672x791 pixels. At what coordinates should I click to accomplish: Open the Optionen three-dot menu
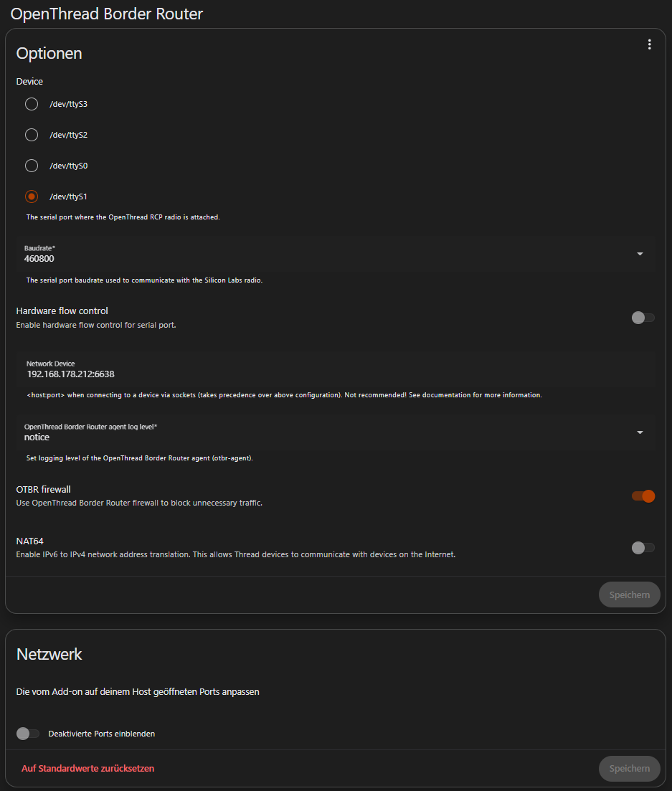coord(649,44)
